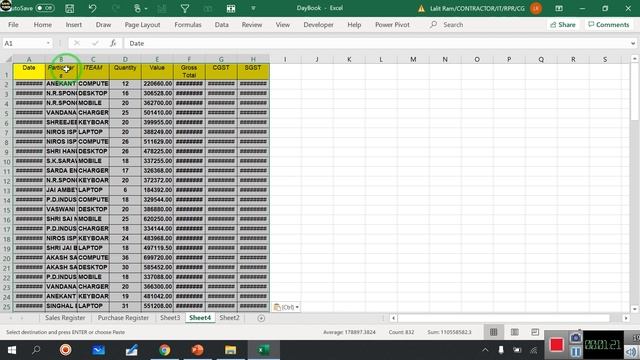Open the Help tab
Image resolution: width=640 pixels, height=360 pixels.
(354, 24)
